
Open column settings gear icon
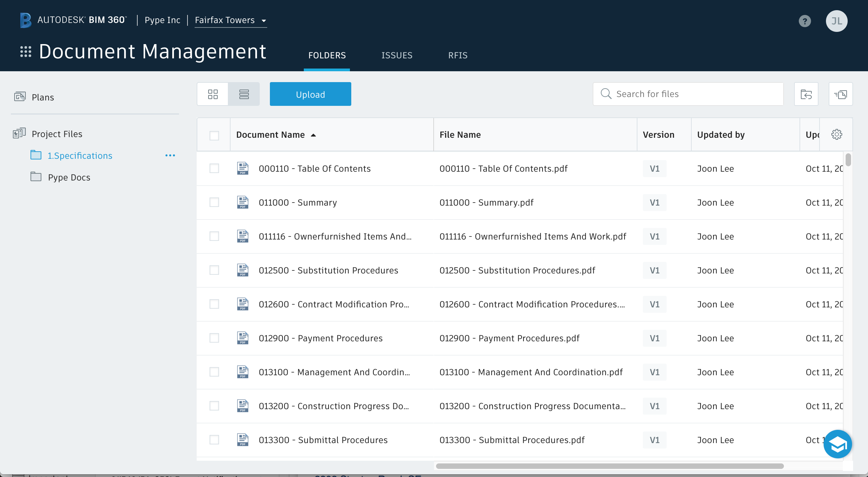point(836,135)
